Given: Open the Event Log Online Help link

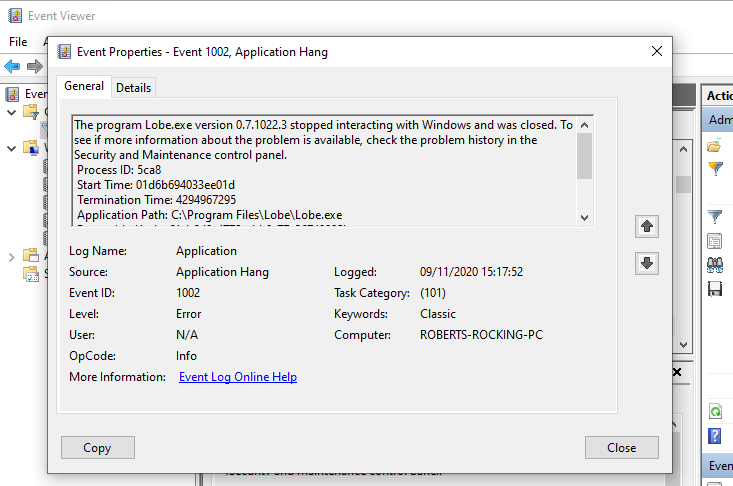Looking at the screenshot, I should click(x=237, y=377).
